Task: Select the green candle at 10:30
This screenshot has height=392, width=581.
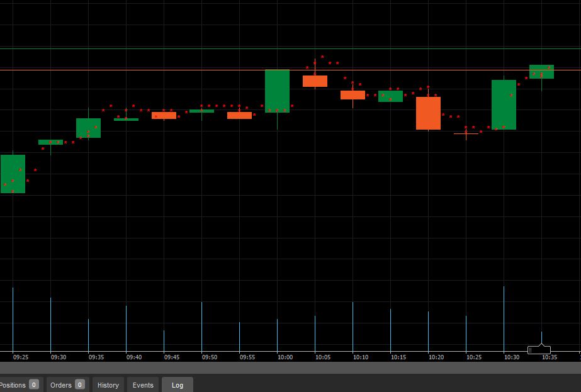Action: tap(504, 105)
